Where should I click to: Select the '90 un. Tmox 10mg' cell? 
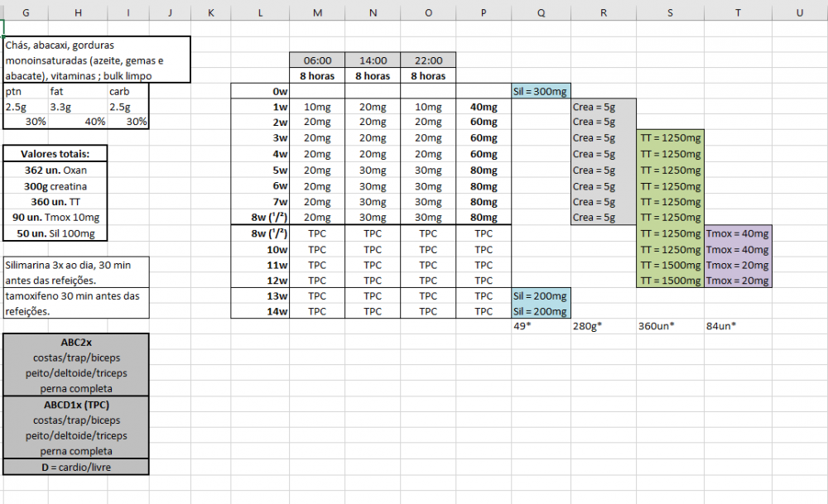point(55,218)
